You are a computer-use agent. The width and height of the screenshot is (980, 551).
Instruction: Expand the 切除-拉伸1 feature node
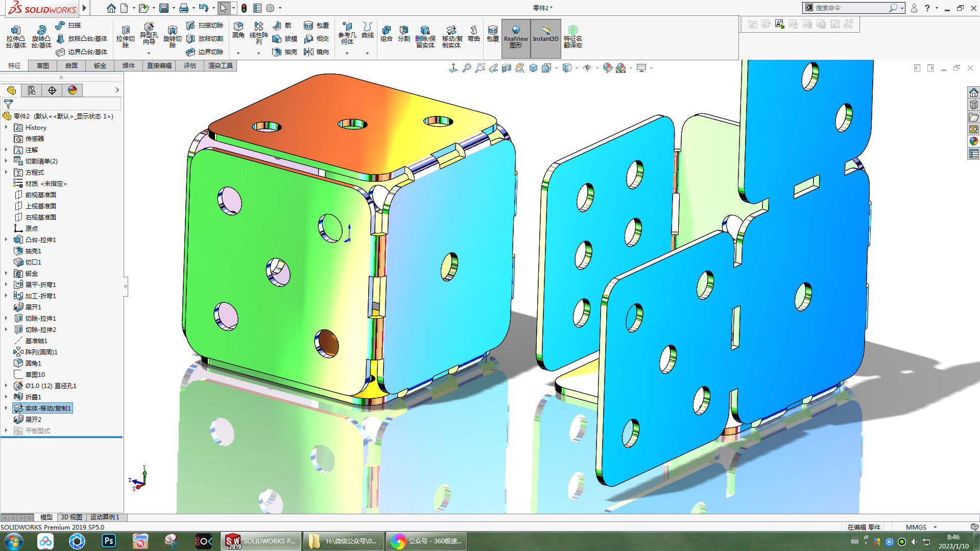[6, 318]
